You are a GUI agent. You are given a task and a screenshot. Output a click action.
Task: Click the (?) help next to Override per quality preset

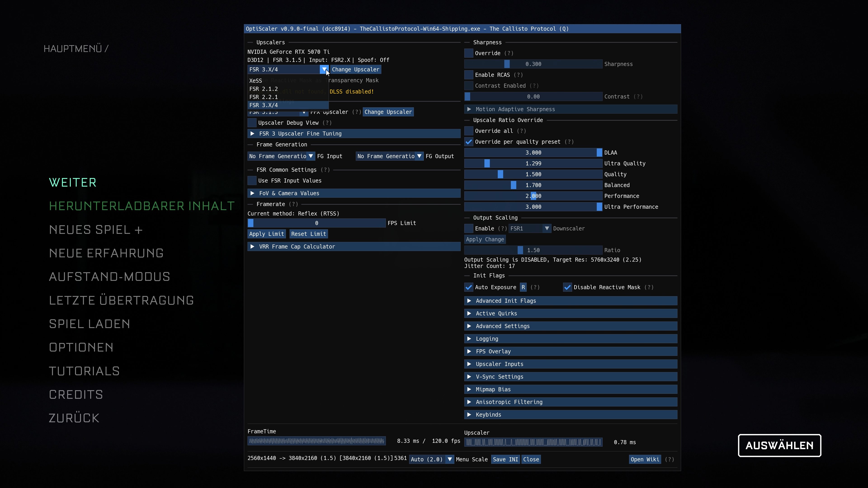pos(569,142)
